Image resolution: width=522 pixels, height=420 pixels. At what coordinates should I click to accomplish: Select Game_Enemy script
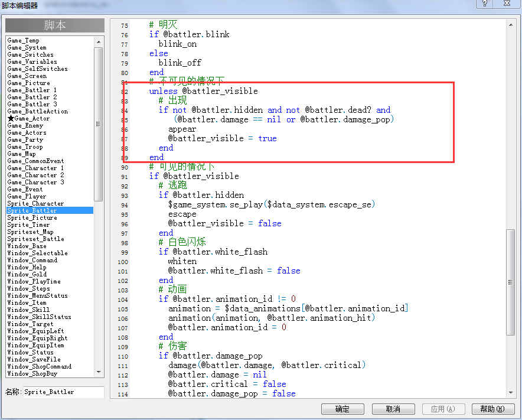click(x=25, y=126)
